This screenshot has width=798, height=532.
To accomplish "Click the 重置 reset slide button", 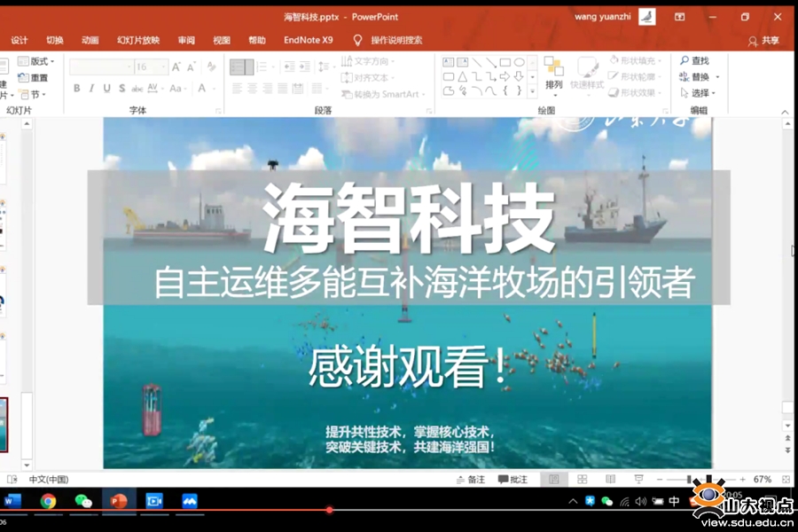I will click(x=38, y=78).
